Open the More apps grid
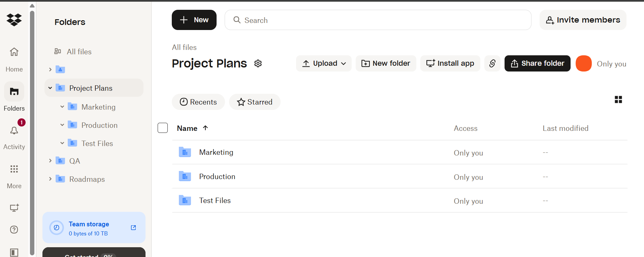644x257 pixels. (x=14, y=169)
